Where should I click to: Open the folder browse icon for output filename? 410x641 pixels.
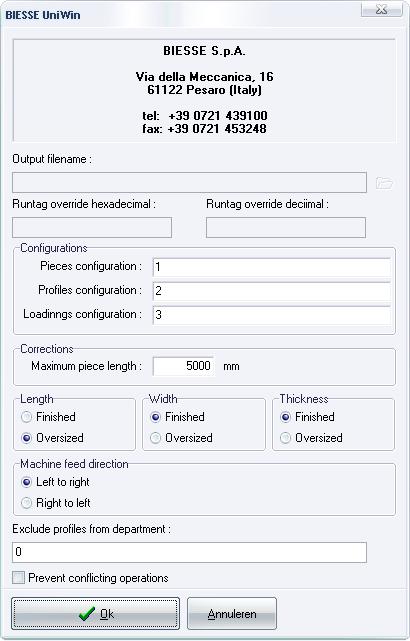tap(384, 183)
